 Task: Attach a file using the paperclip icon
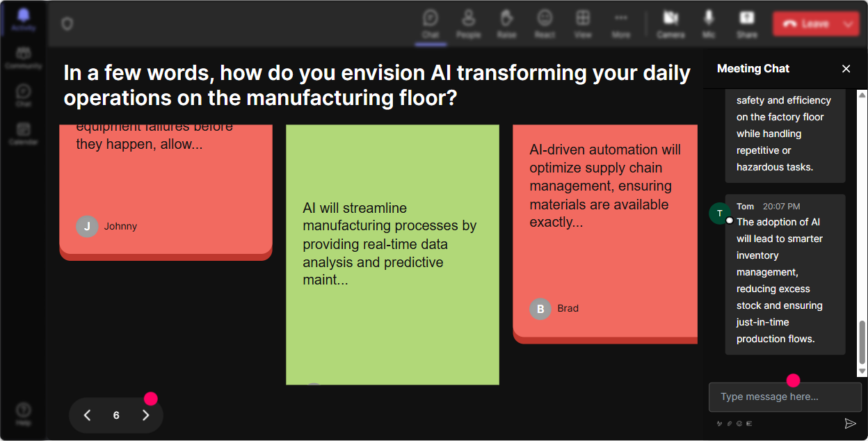(730, 423)
